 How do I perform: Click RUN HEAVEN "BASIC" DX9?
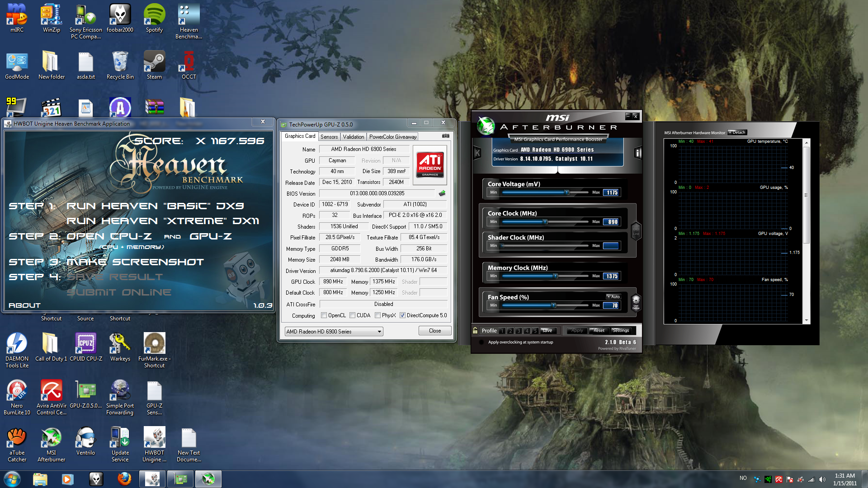[x=155, y=206]
